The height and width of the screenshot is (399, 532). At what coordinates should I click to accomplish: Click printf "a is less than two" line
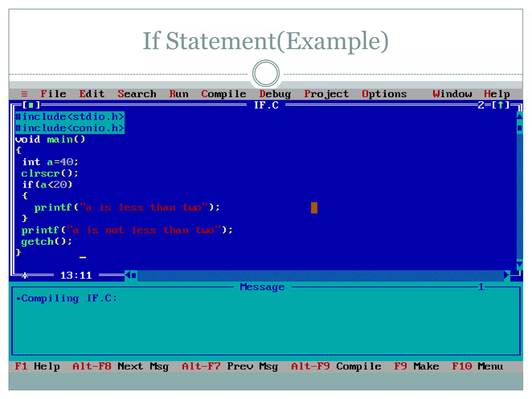pos(127,207)
